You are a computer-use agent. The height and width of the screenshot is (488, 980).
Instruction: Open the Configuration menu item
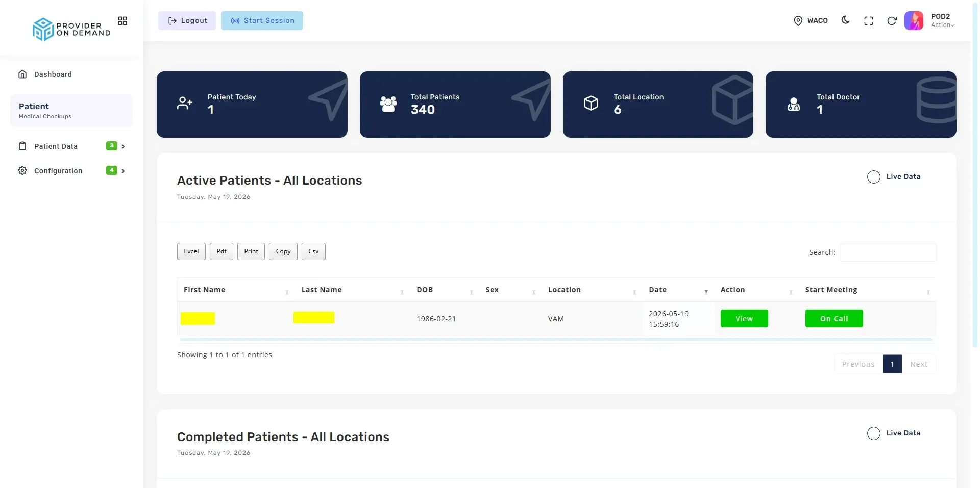pyautogui.click(x=71, y=171)
